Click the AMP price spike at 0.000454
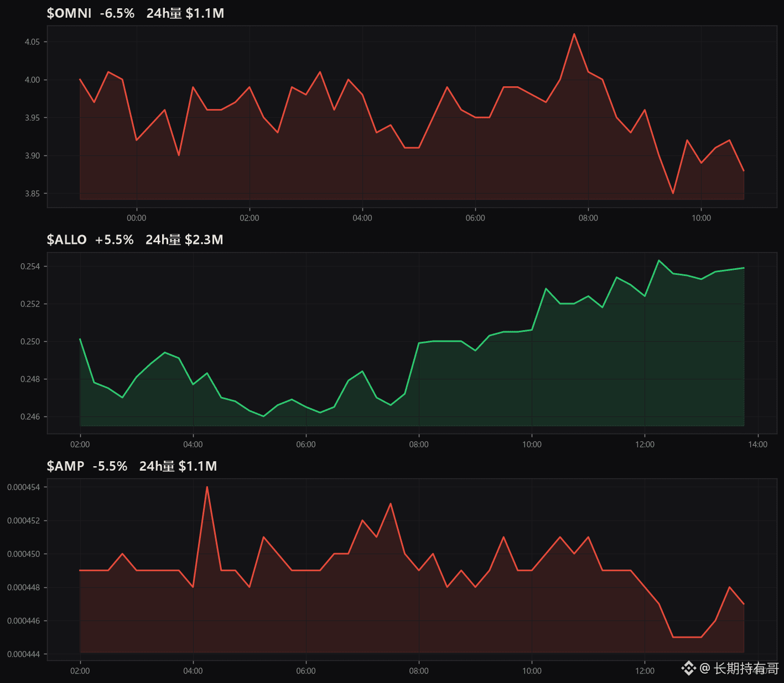 [x=207, y=487]
